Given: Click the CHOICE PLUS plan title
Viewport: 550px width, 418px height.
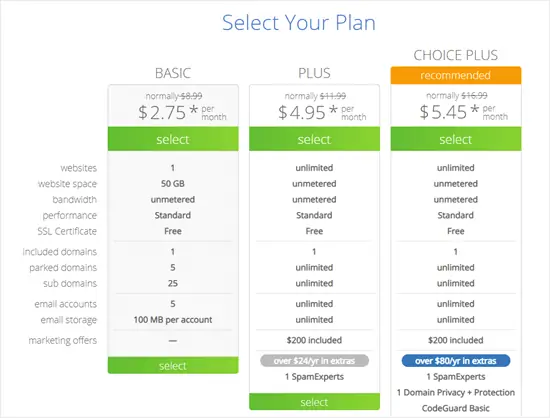Looking at the screenshot, I should tap(456, 55).
